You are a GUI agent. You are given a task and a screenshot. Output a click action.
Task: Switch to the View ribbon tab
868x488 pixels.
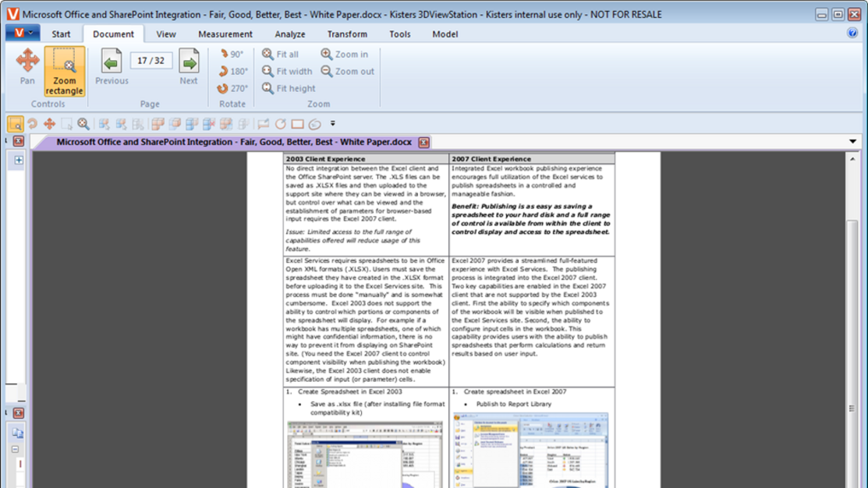pos(166,34)
